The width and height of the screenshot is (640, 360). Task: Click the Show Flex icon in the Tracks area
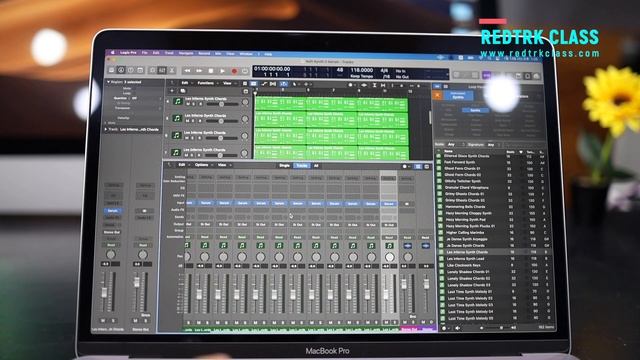point(273,84)
